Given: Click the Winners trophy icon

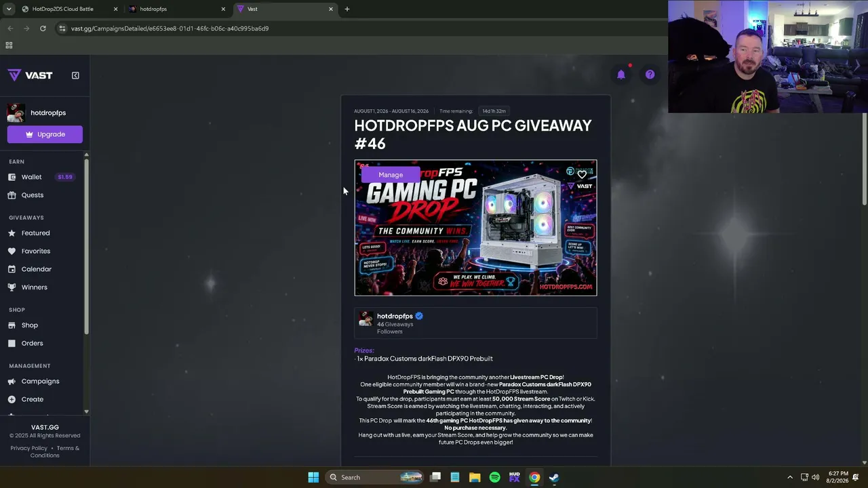Looking at the screenshot, I should click(12, 287).
